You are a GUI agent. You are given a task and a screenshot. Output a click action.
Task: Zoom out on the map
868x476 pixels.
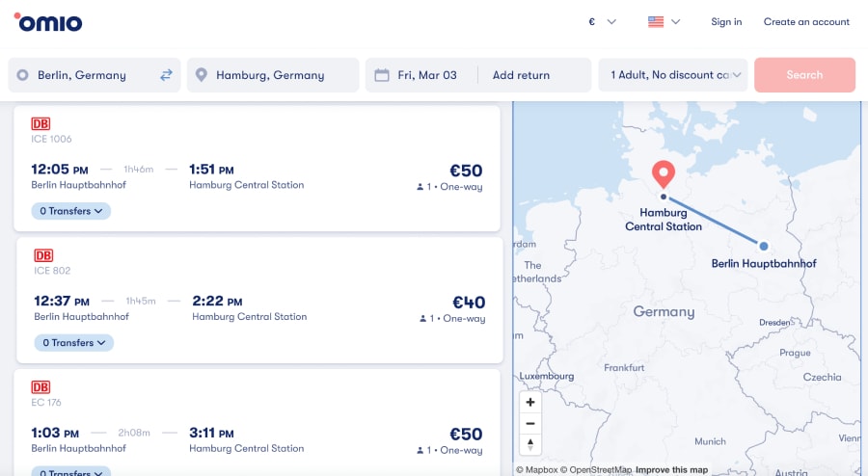pyautogui.click(x=530, y=423)
